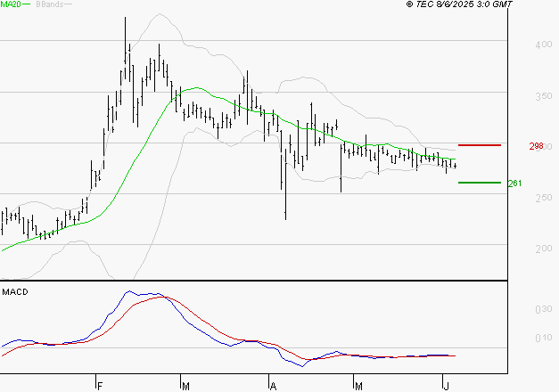Image resolution: width=559 pixels, height=392 pixels.
Task: Click the J month marker on time axis
Action: (446, 387)
